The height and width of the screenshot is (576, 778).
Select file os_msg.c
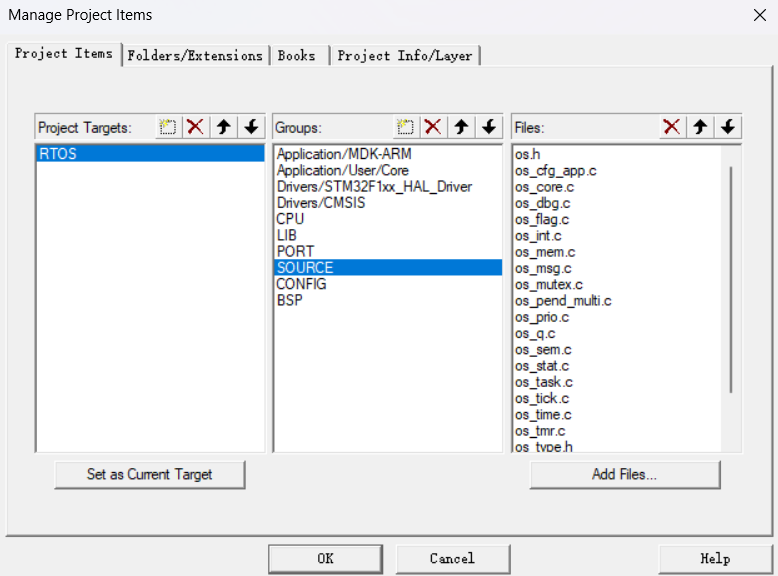[x=617, y=268]
